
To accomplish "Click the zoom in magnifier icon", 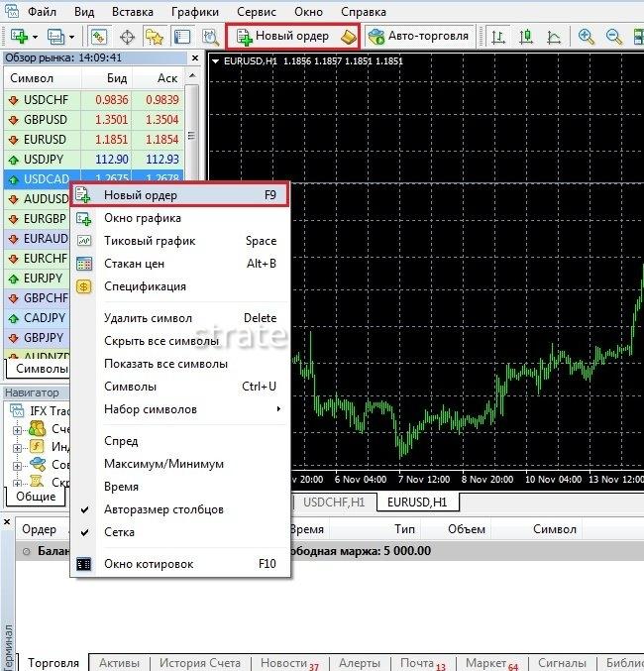I will click(x=587, y=37).
